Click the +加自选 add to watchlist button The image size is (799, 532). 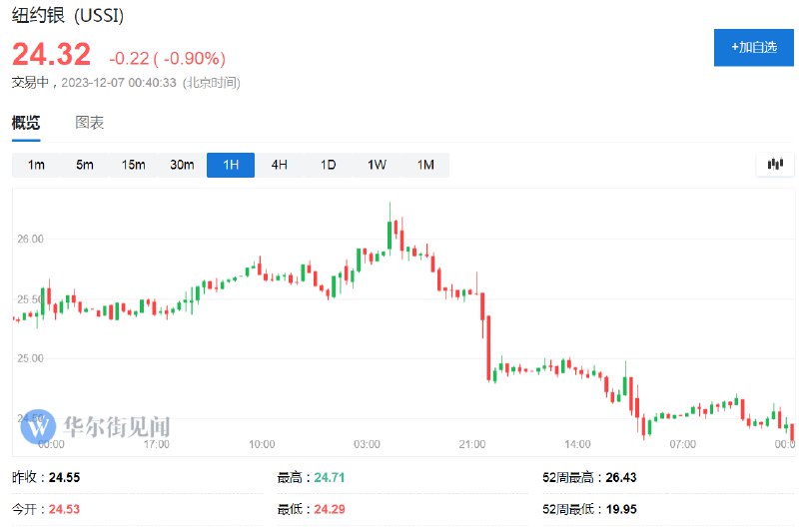[753, 47]
